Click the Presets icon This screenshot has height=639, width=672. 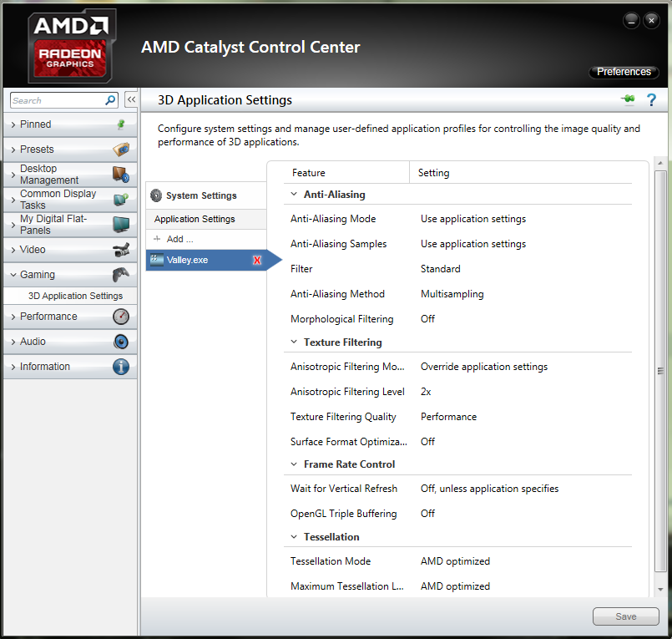(x=121, y=150)
